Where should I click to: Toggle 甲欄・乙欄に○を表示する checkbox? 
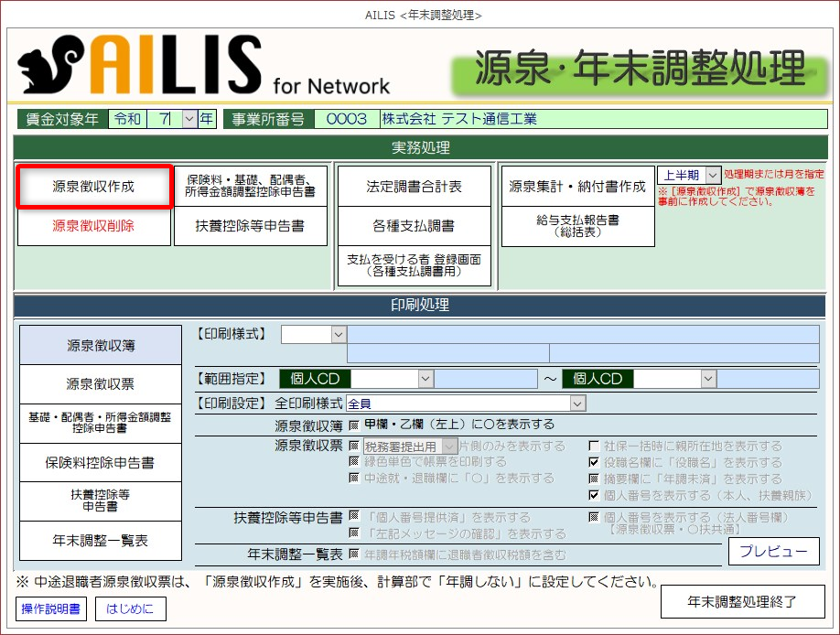353,425
